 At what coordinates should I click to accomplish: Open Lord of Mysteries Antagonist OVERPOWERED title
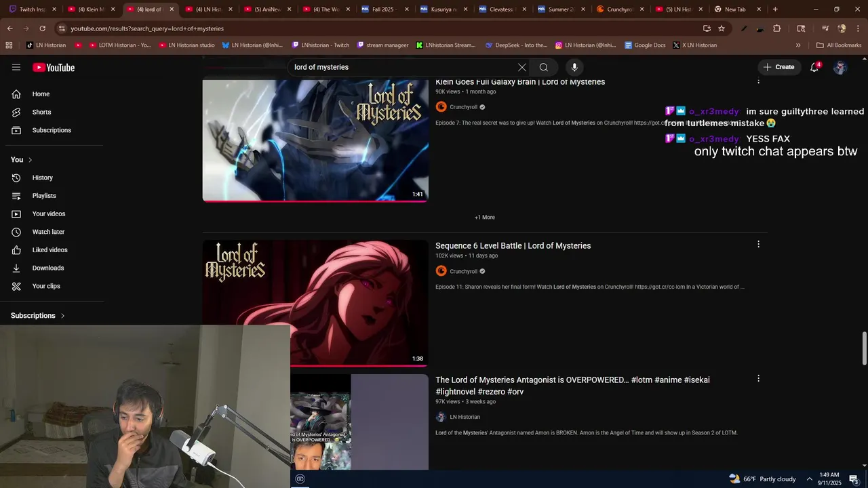click(572, 386)
